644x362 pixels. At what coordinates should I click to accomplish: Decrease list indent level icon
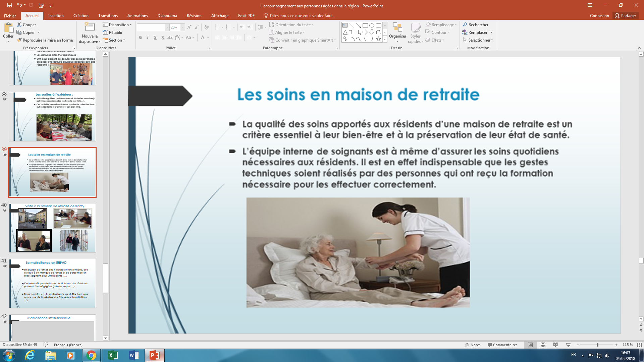click(243, 27)
